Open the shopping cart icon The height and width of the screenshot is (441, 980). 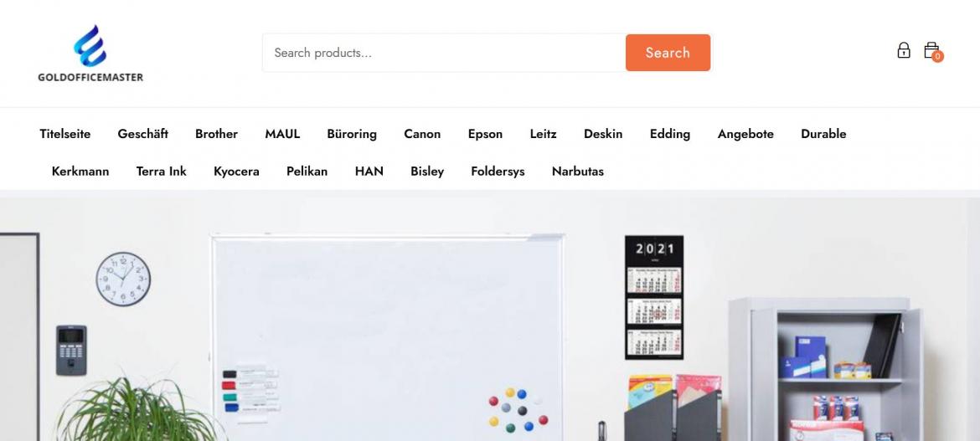pos(932,52)
